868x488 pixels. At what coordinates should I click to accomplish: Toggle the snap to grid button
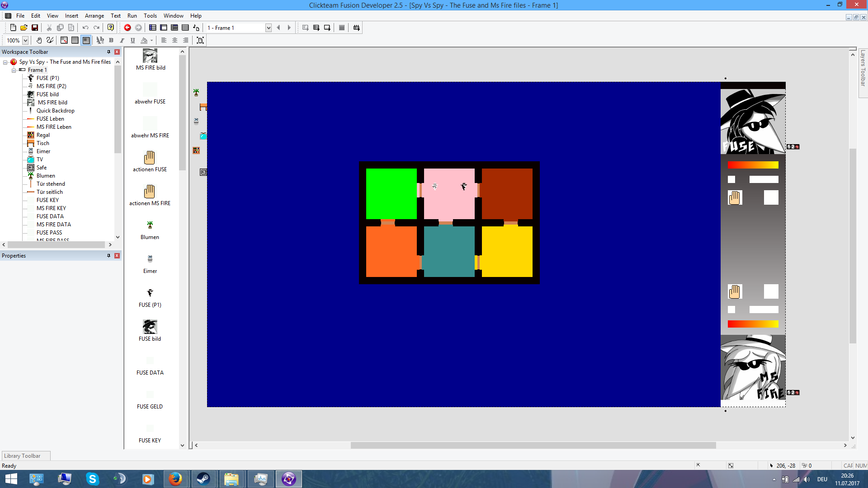(86, 40)
